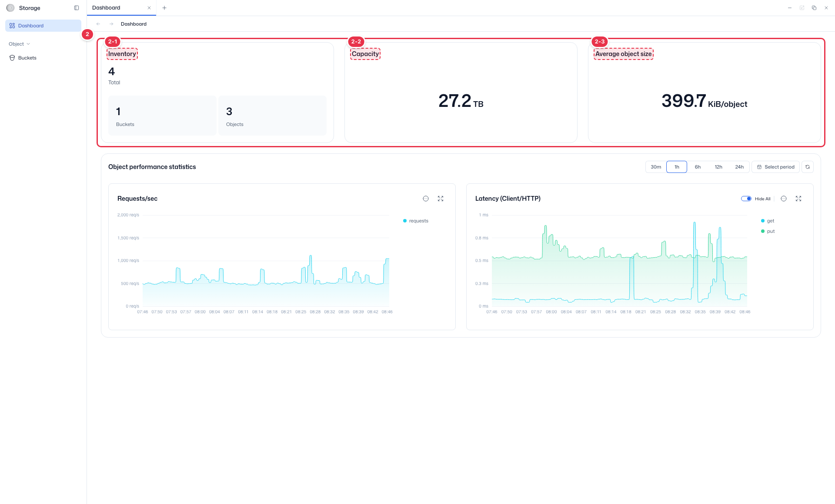Select the 30m time range
Viewport: 835px width, 504px height.
point(656,167)
